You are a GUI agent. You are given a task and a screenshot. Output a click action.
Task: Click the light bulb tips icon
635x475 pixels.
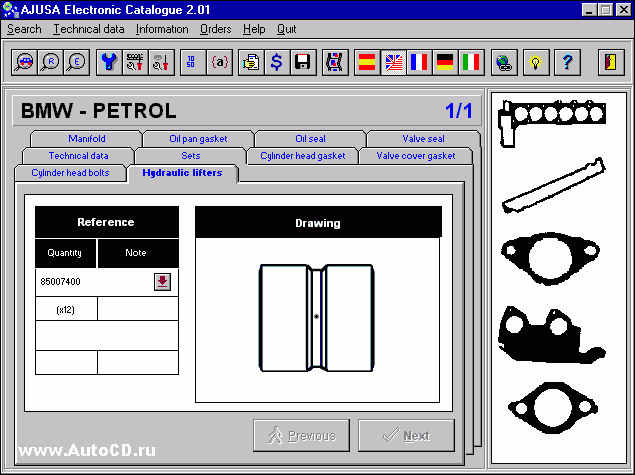(x=536, y=62)
